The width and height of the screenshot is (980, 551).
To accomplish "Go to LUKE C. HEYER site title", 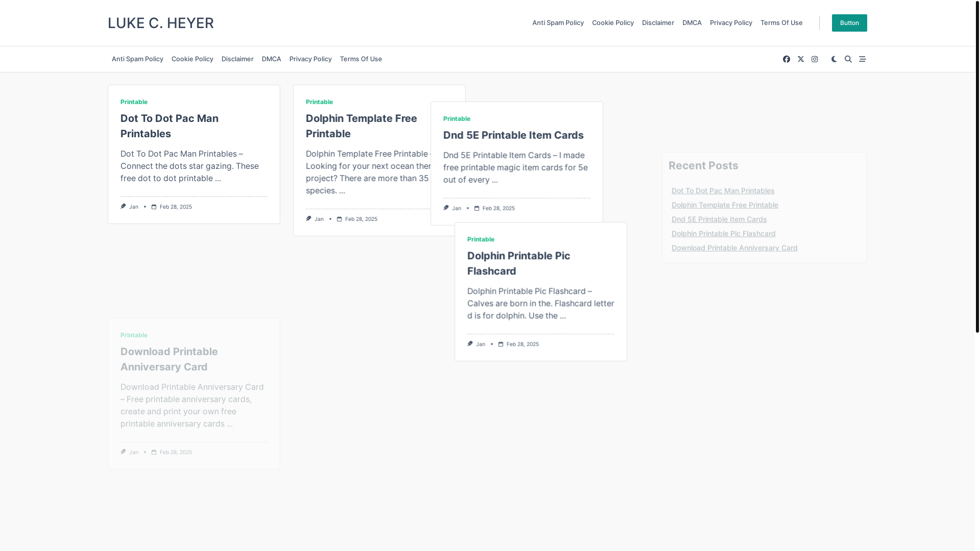I will (x=161, y=23).
